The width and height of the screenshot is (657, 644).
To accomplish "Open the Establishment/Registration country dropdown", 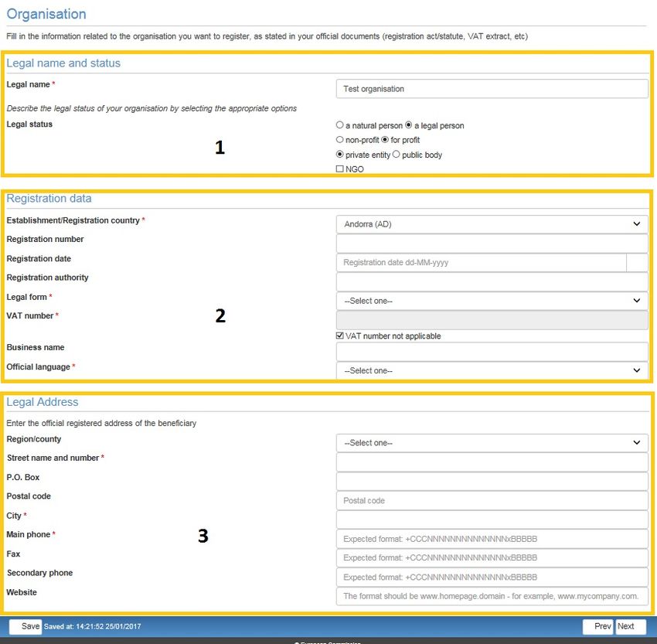I will [x=492, y=224].
